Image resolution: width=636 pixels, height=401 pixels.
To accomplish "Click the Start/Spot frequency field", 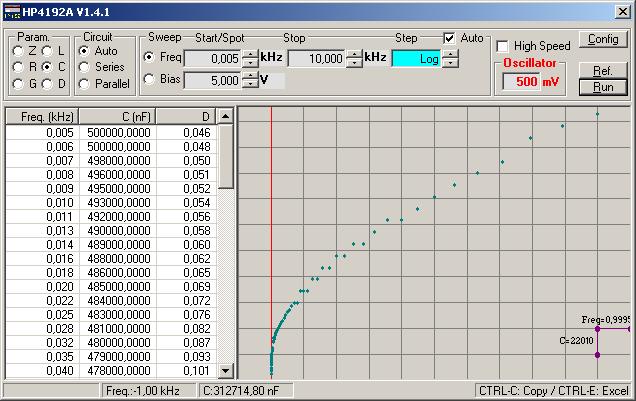I will tap(213, 59).
